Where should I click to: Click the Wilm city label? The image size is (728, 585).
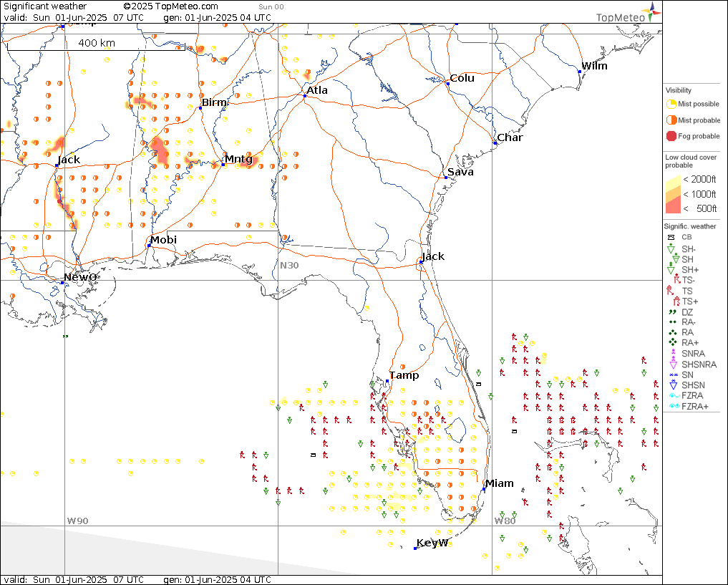click(x=594, y=66)
